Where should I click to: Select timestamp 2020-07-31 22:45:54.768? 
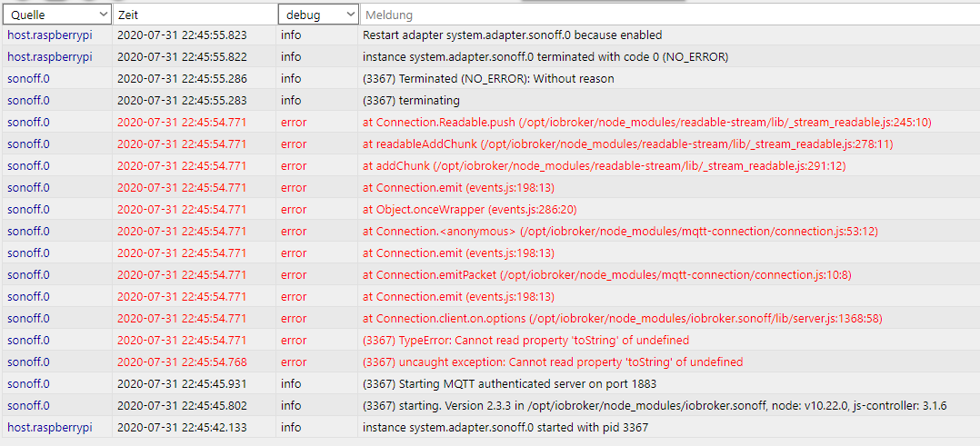pos(182,362)
